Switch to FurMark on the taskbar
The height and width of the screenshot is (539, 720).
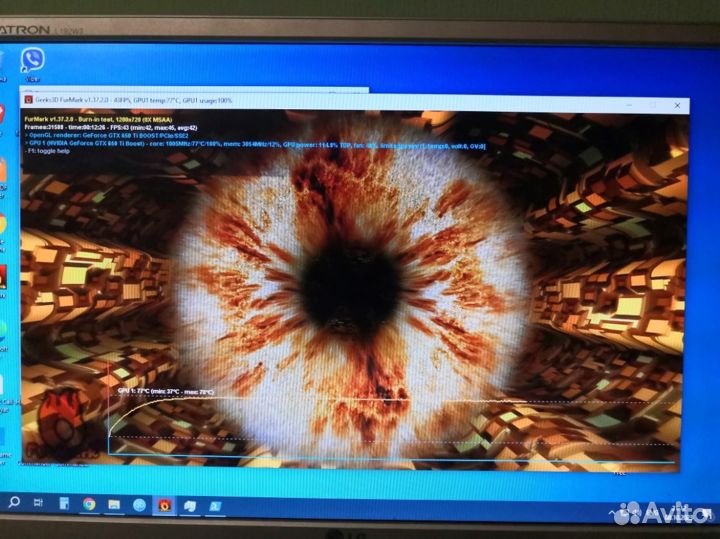tap(164, 505)
